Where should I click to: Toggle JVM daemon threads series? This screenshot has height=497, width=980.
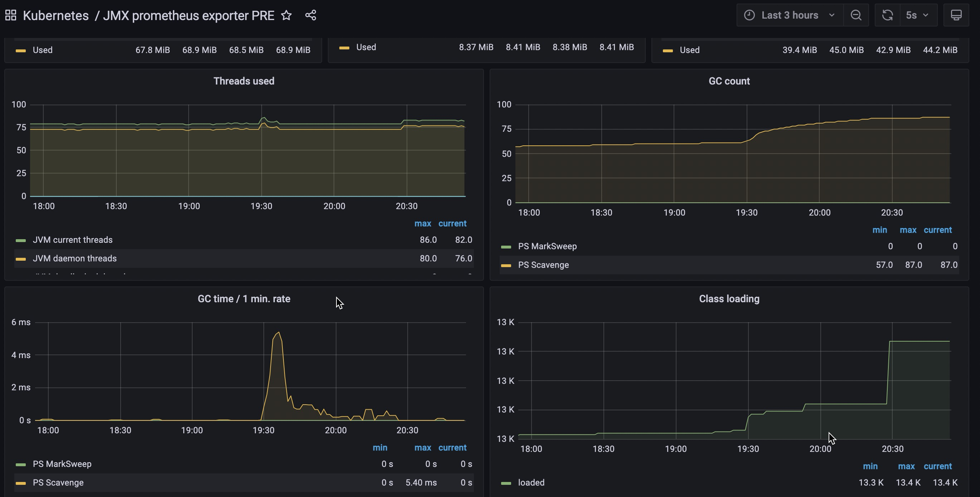[x=74, y=259]
